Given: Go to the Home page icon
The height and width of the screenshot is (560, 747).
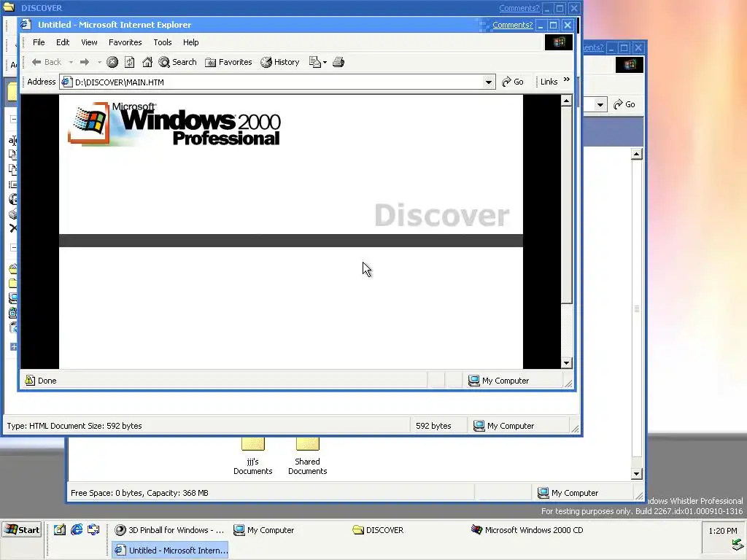Looking at the screenshot, I should pos(147,62).
